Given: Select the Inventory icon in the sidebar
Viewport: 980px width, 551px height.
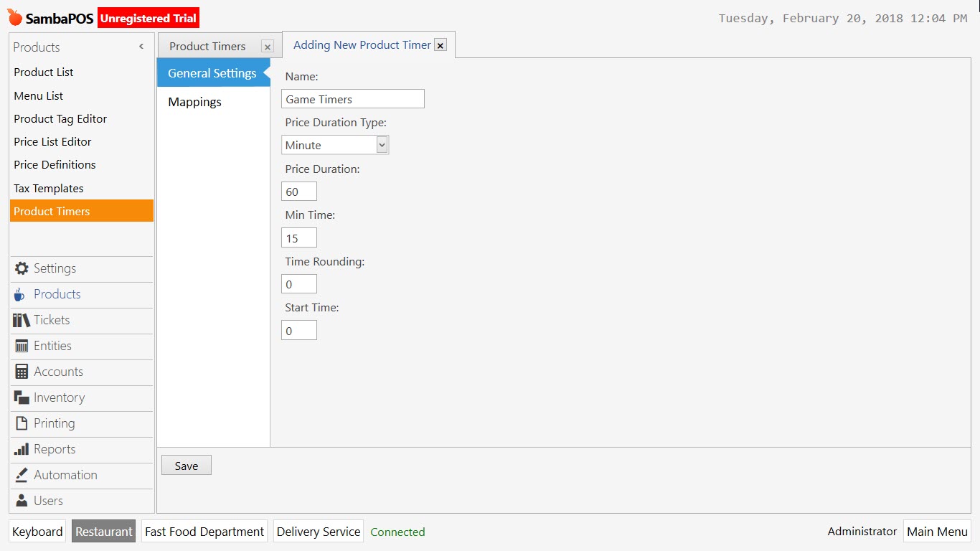Looking at the screenshot, I should click(22, 397).
